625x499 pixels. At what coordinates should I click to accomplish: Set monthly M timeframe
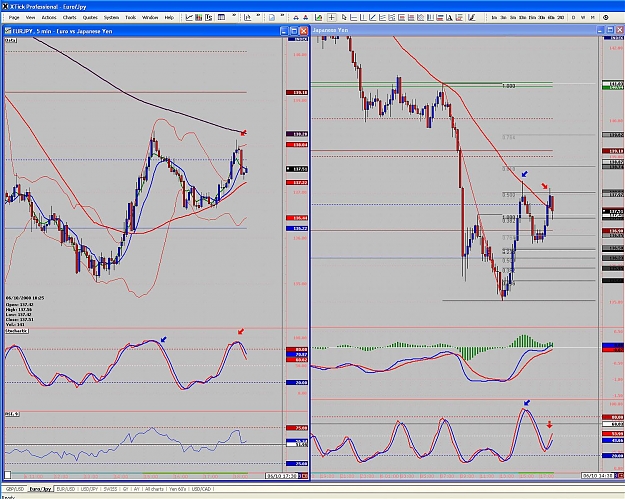[593, 18]
